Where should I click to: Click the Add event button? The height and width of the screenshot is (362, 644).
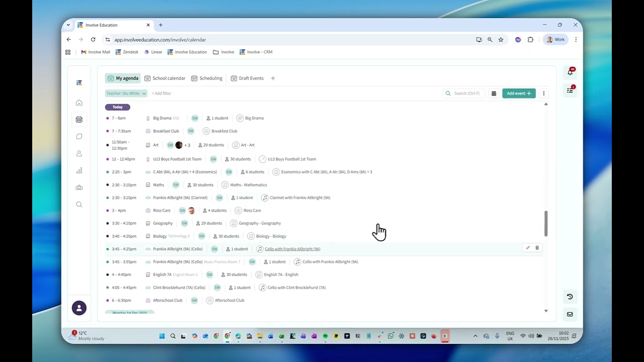(519, 94)
